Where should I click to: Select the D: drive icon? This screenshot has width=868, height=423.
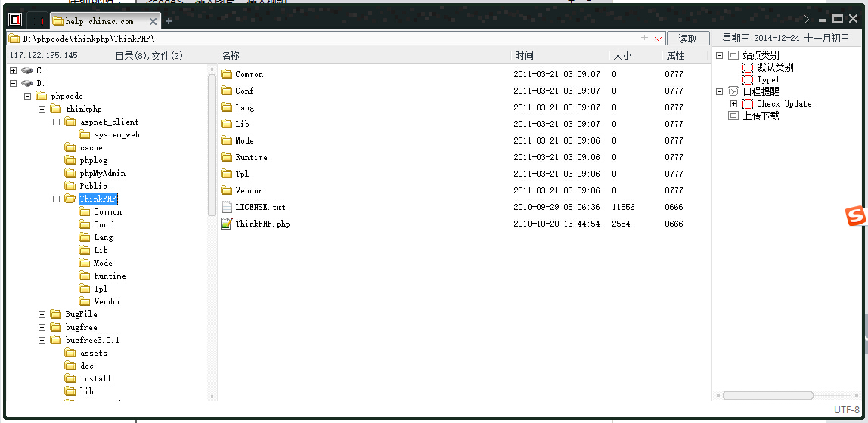click(27, 84)
